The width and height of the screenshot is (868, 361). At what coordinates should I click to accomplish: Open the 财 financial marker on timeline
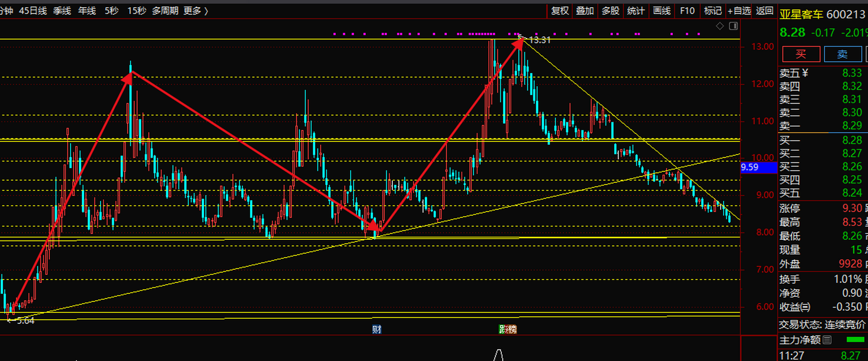click(x=377, y=329)
